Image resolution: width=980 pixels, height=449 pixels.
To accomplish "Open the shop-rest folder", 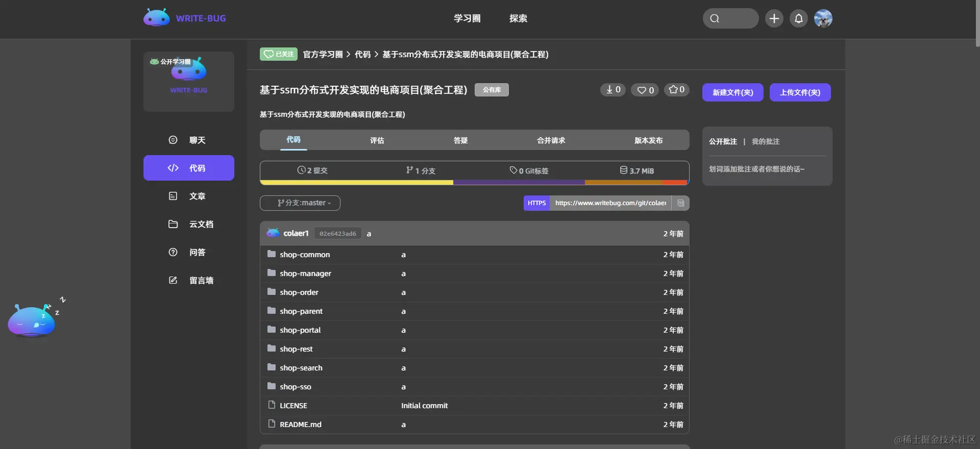I will point(296,349).
